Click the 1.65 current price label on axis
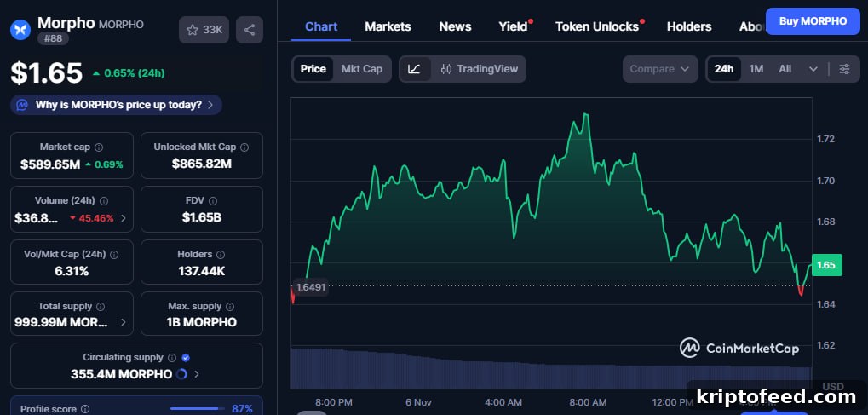 [826, 265]
